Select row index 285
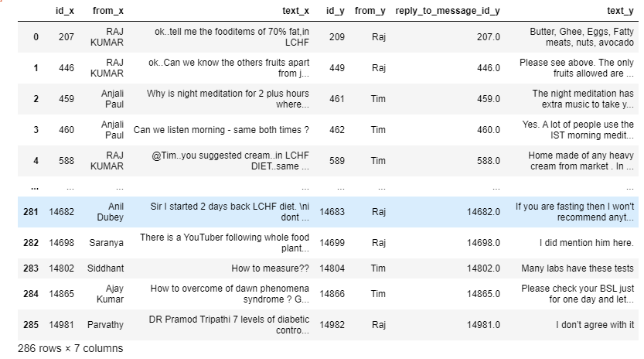Viewport: 644px width, 359px height. (30, 324)
